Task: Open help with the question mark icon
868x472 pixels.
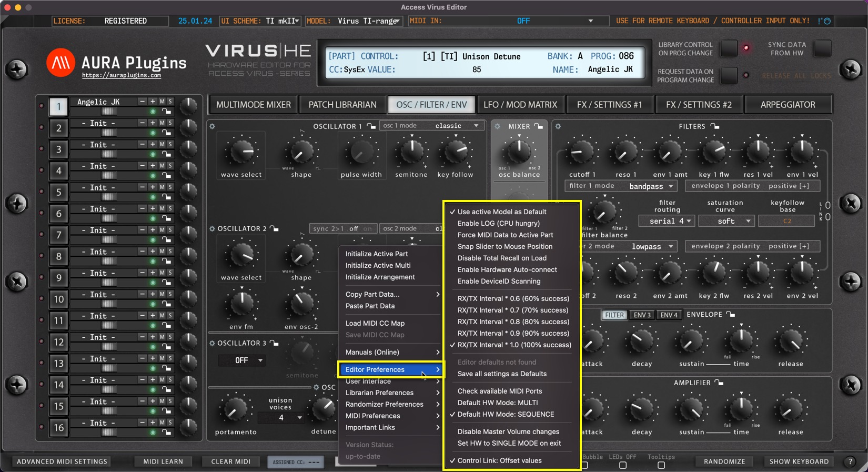Action: tap(850, 461)
